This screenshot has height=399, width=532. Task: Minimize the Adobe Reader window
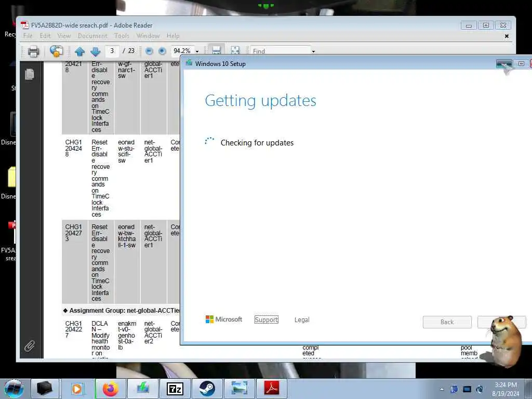tap(469, 25)
